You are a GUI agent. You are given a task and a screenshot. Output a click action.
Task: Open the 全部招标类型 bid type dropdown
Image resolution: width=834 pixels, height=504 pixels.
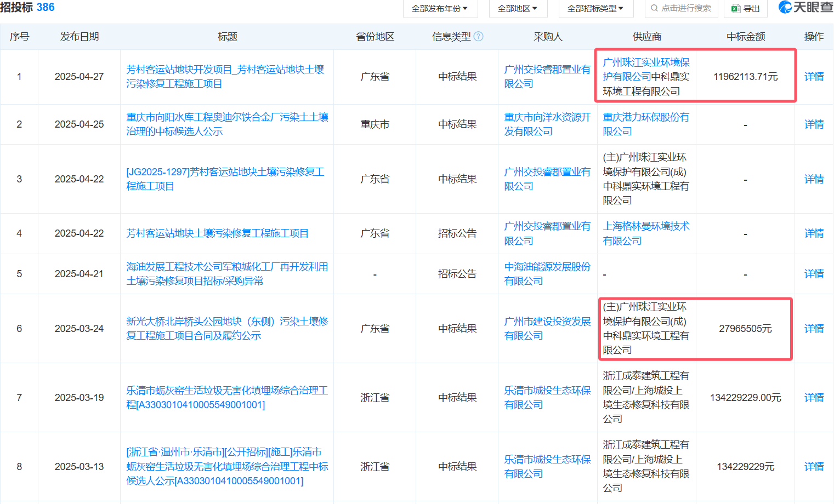[596, 9]
